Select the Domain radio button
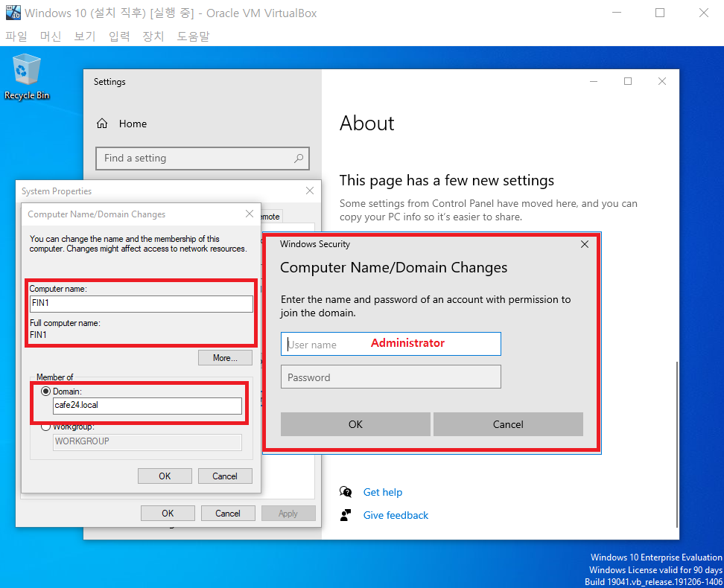 45,392
